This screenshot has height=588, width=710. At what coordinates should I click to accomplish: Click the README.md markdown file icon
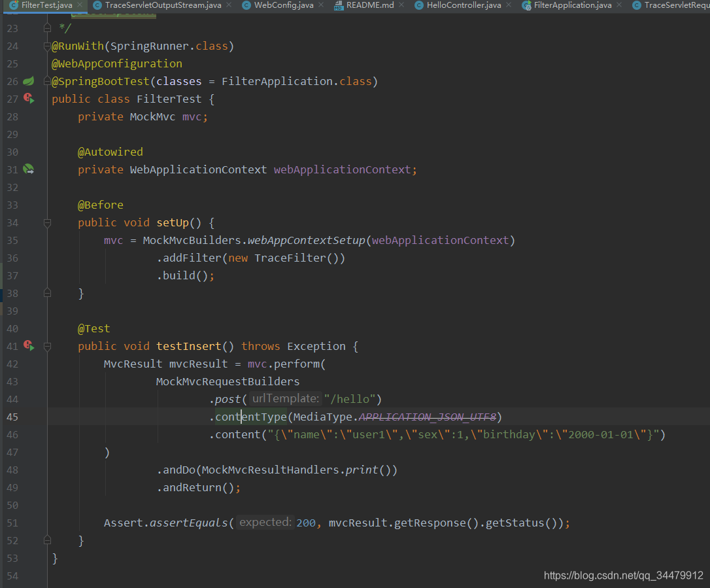[x=338, y=5]
